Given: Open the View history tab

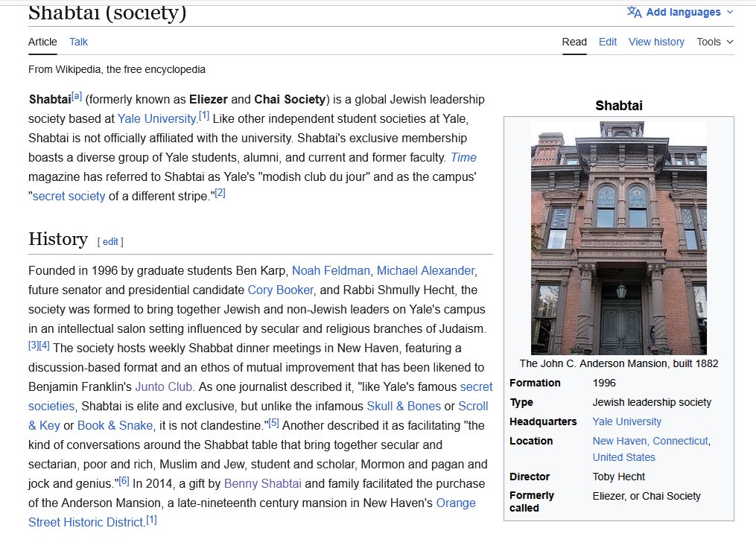Looking at the screenshot, I should tap(656, 42).
